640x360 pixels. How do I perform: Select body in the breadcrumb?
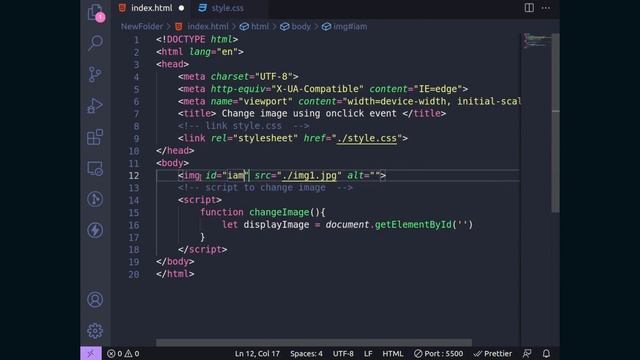tap(301, 27)
